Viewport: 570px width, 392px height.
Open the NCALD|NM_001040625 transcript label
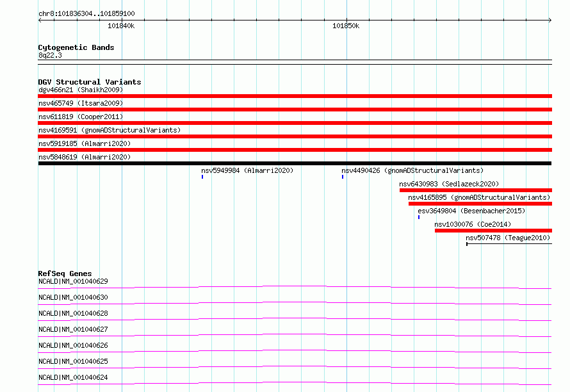(73, 361)
